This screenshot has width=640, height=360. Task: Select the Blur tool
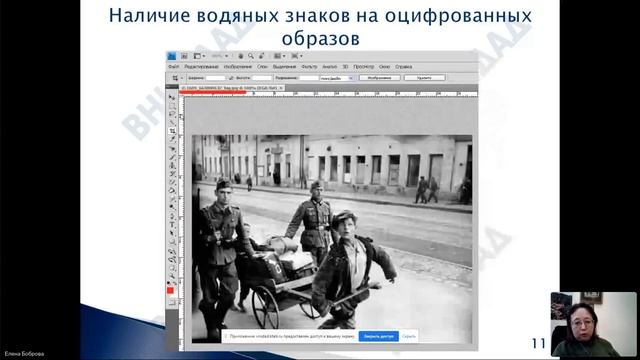(x=172, y=198)
